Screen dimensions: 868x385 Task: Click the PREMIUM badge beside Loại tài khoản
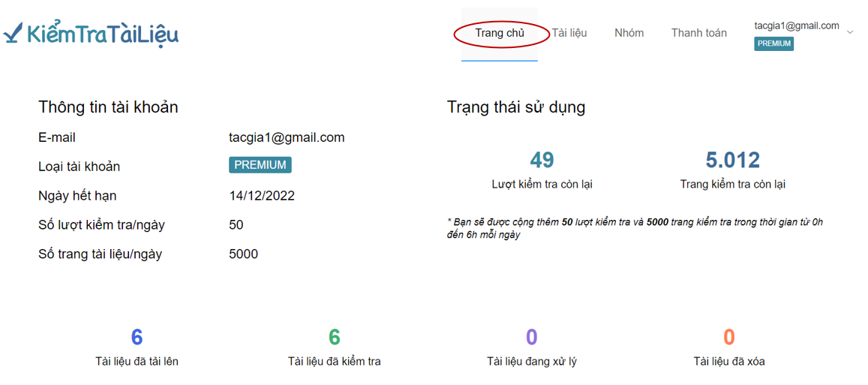click(x=260, y=165)
